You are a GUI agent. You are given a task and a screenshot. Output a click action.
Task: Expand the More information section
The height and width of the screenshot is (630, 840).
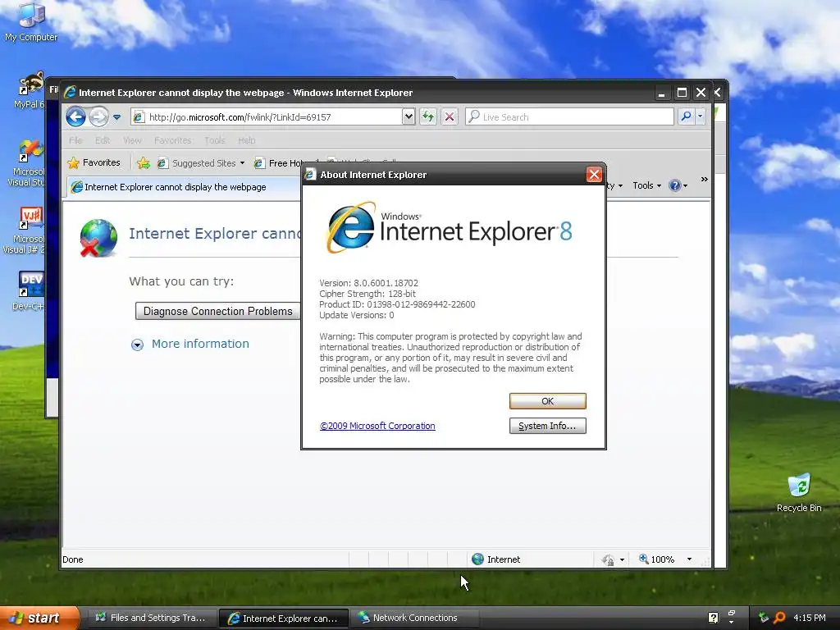click(x=137, y=345)
